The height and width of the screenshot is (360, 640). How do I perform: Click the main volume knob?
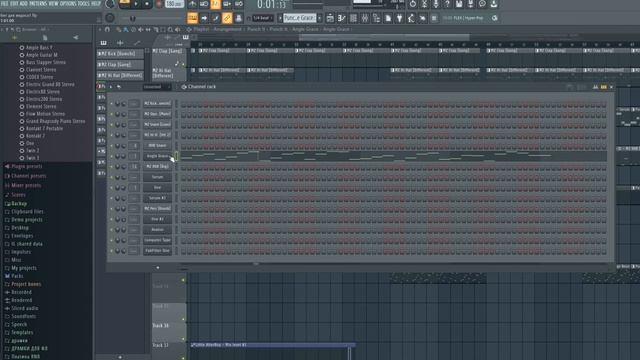tap(110, 4)
